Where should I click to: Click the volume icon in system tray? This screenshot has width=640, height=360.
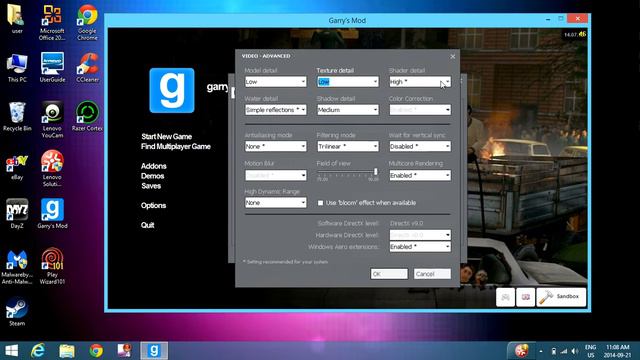pyautogui.click(x=575, y=351)
